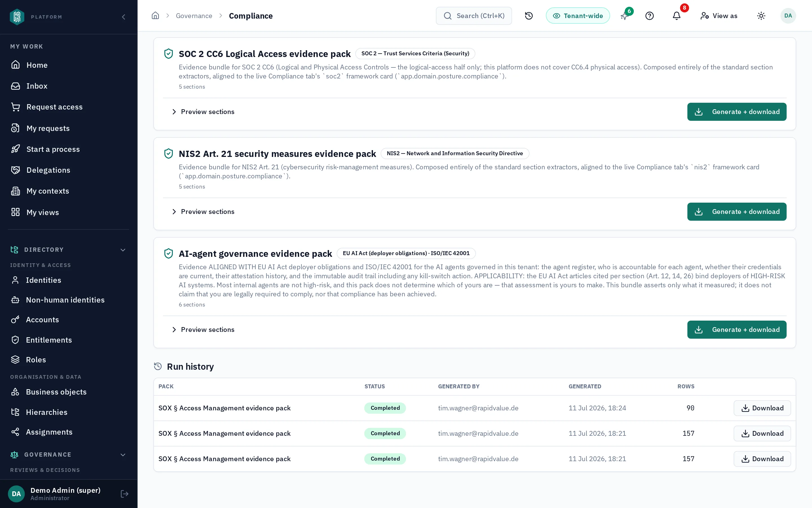Toggle the Tenant-wide scope pill
Image resolution: width=812 pixels, height=508 pixels.
(x=578, y=16)
